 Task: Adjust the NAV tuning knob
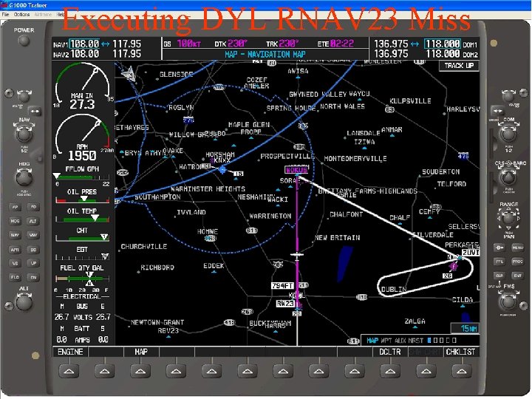(x=24, y=134)
